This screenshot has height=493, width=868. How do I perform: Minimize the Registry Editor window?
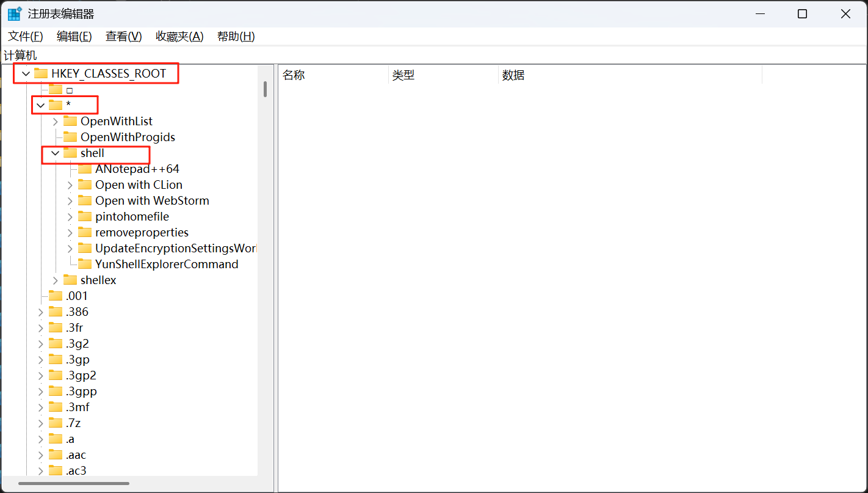pyautogui.click(x=760, y=14)
